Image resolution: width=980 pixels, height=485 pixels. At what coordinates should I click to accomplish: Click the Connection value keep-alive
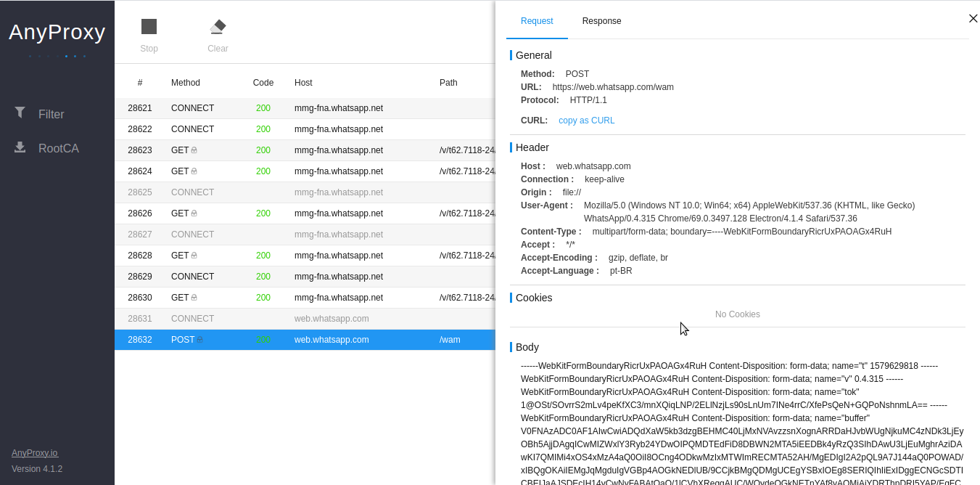(604, 179)
